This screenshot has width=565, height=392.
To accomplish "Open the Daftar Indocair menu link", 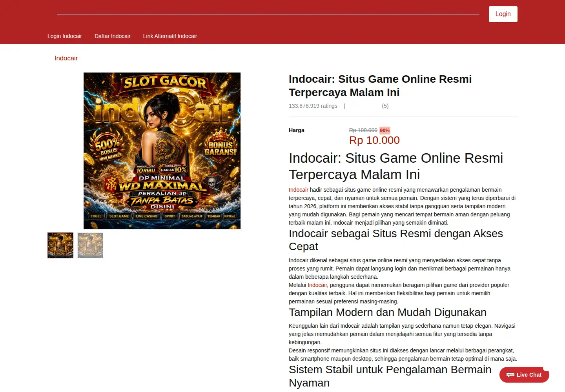I will pos(113,36).
